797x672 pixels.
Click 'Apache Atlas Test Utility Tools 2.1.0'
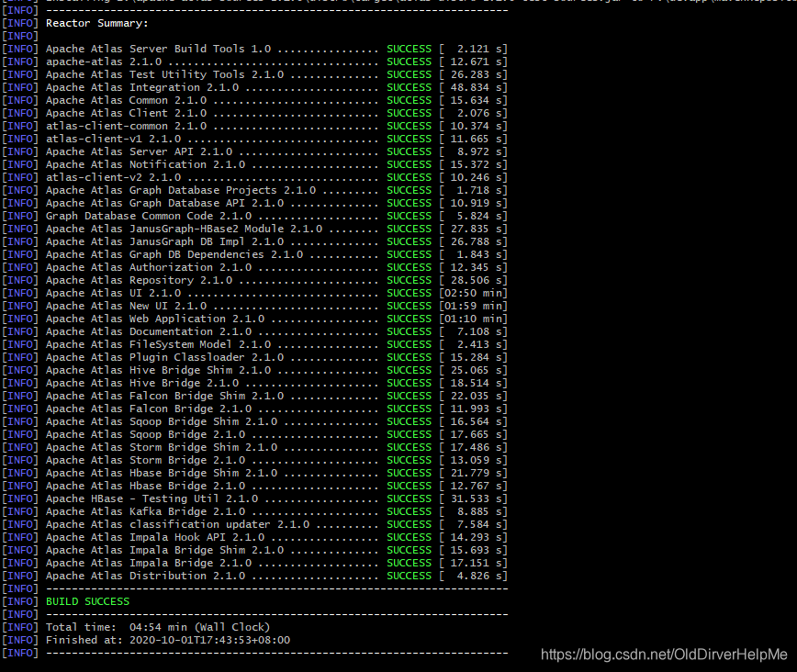164,74
